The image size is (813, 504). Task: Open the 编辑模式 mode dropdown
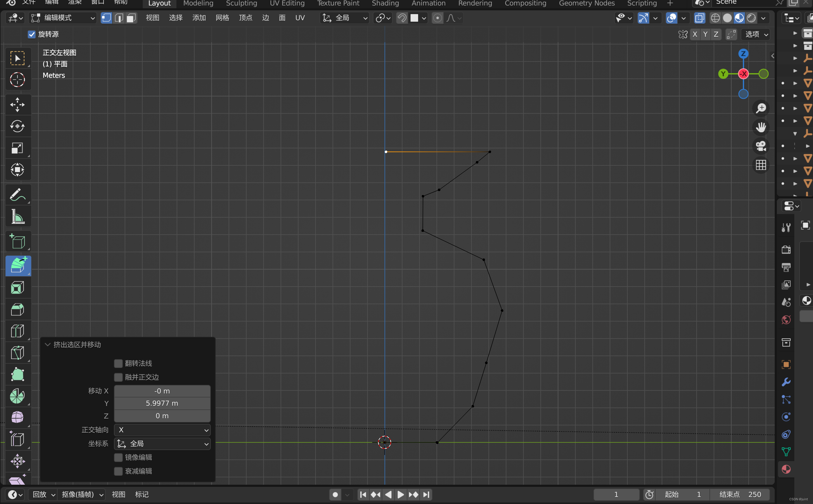pyautogui.click(x=63, y=18)
